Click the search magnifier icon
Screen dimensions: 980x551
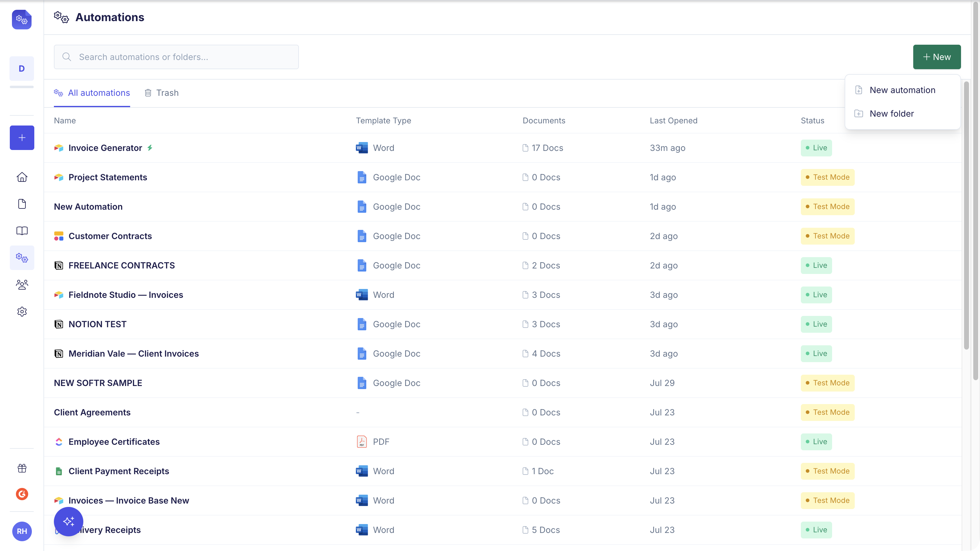pos(66,57)
